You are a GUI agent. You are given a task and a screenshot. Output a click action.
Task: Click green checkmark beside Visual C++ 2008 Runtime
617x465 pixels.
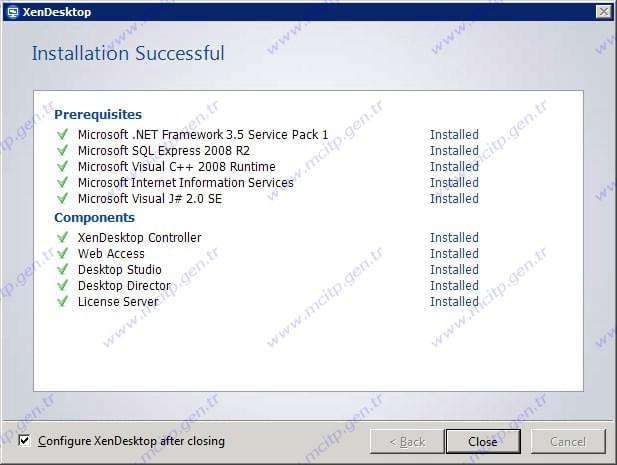pyautogui.click(x=63, y=166)
